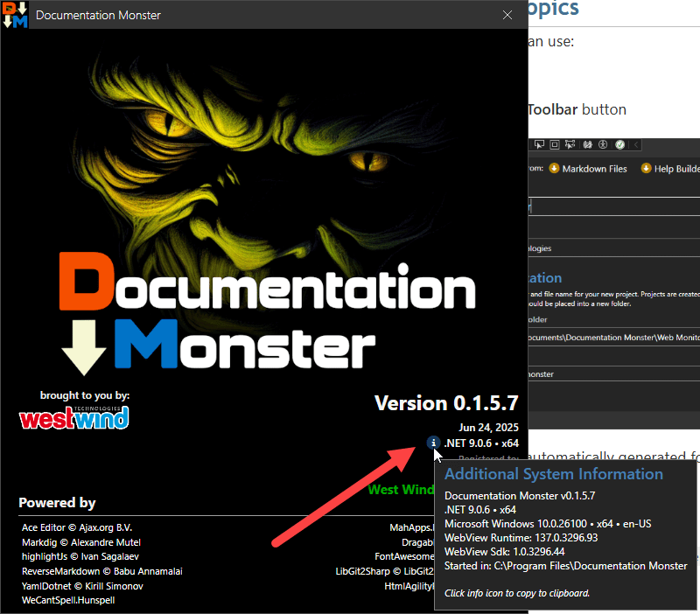The width and height of the screenshot is (700, 614).
Task: Click the info icon beside .NET 9.0.6
Action: tap(433, 443)
